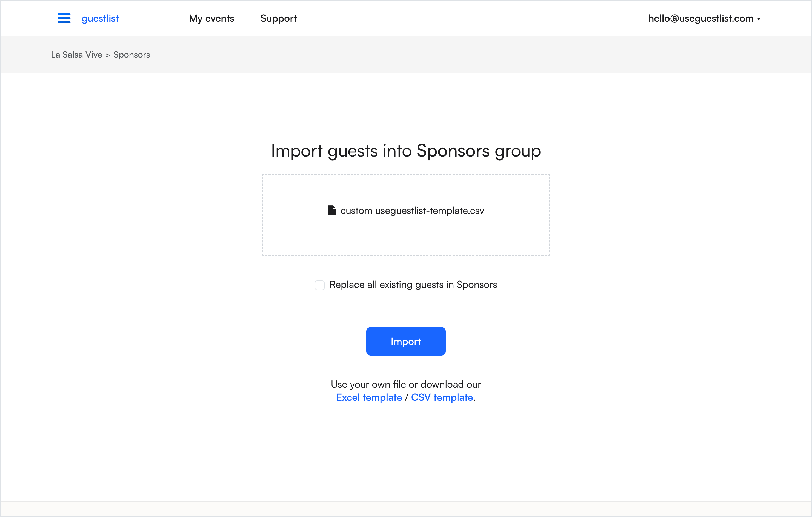Image resolution: width=812 pixels, height=517 pixels.
Task: Open the Support page
Action: click(x=279, y=18)
